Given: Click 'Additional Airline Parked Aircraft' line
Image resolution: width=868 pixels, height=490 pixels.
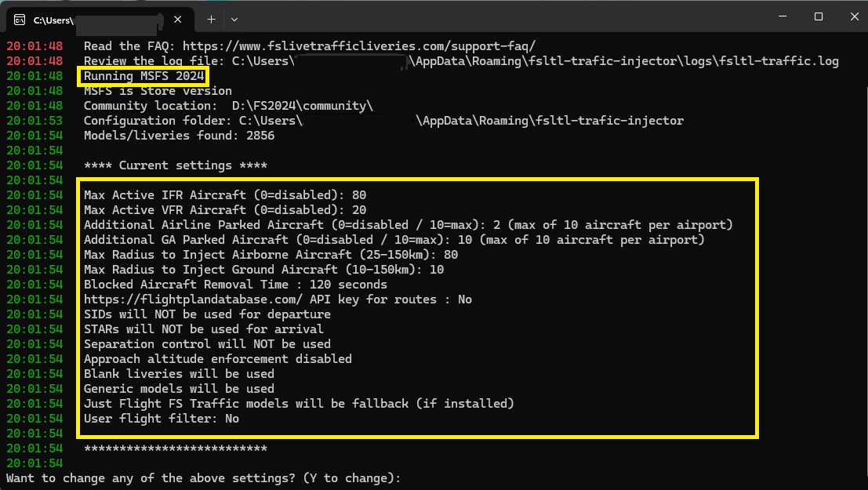Looking at the screenshot, I should (x=408, y=225).
